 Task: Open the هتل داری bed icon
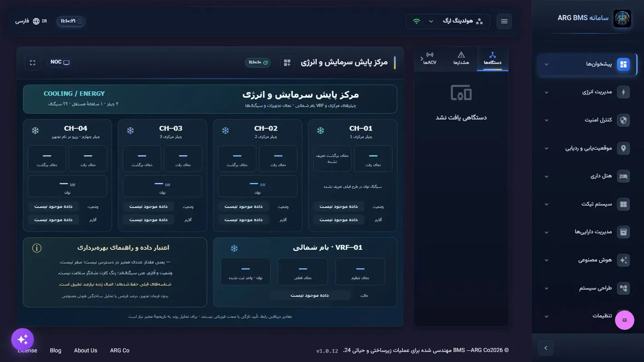tap(623, 176)
